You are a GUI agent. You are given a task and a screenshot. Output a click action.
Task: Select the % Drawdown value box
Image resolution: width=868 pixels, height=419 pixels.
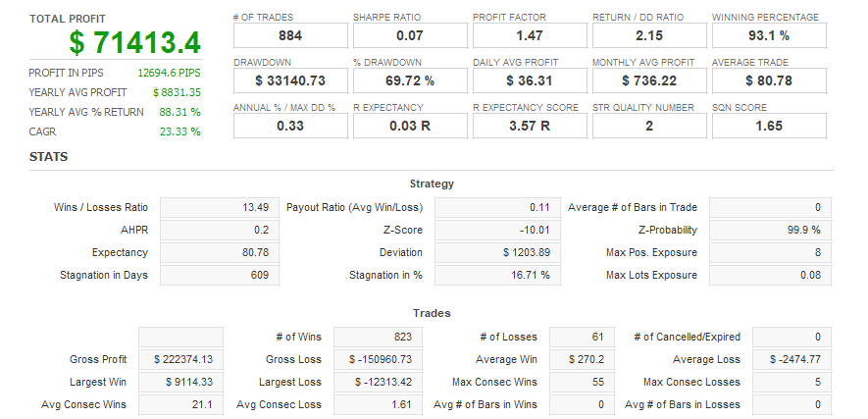(x=410, y=80)
